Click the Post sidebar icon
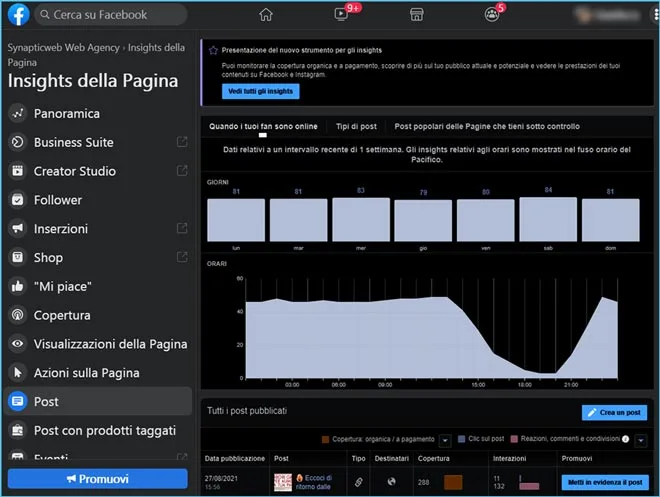The height and width of the screenshot is (497, 660). [x=18, y=401]
